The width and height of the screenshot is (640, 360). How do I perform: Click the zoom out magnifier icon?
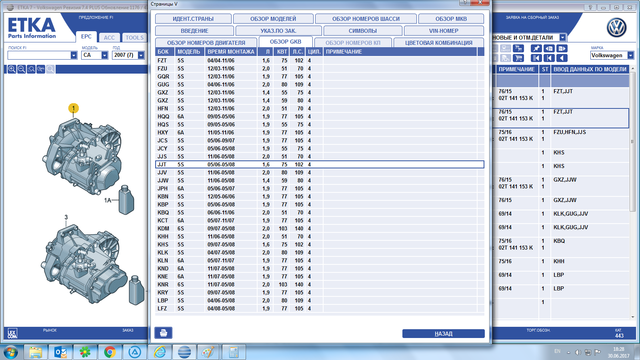tap(21, 69)
